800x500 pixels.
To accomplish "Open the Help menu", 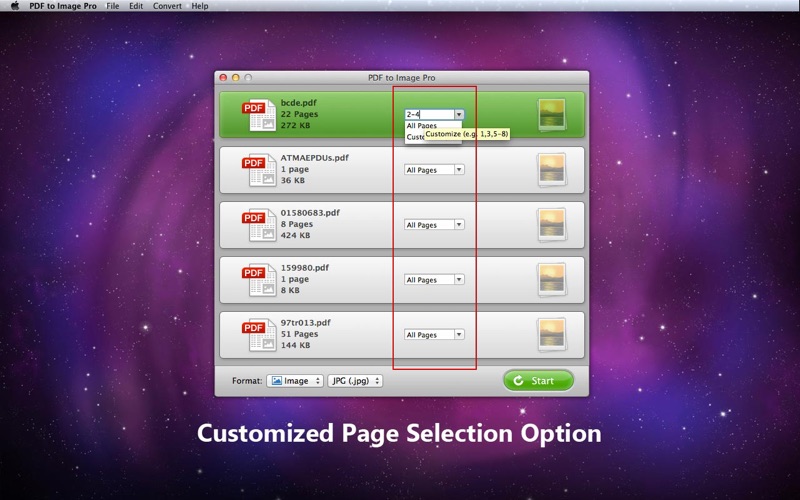I will 200,6.
